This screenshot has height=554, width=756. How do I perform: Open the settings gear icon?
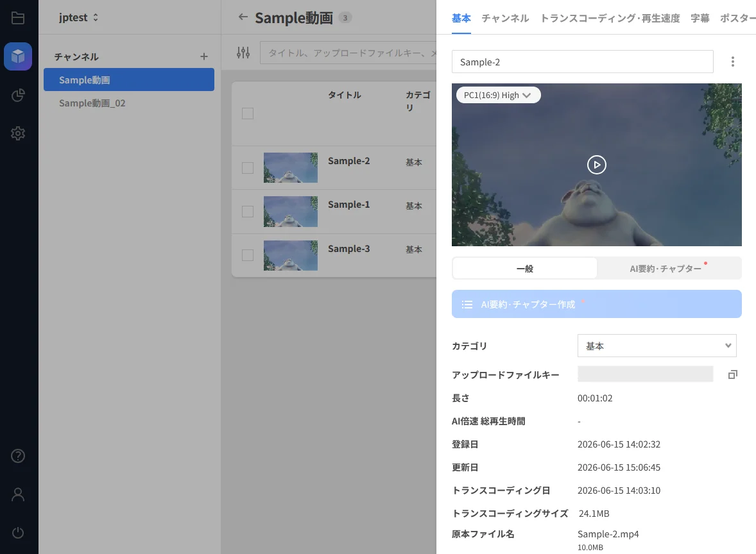tap(18, 133)
